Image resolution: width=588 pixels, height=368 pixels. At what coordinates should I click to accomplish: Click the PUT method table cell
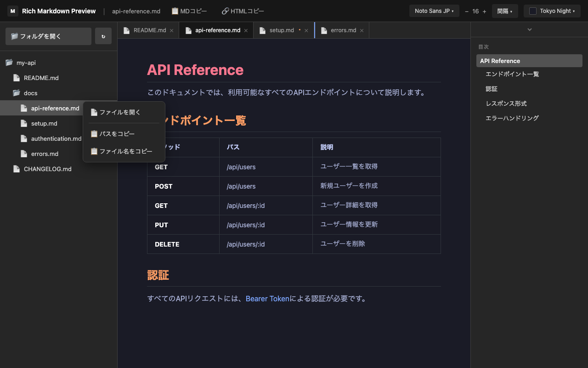click(x=183, y=225)
